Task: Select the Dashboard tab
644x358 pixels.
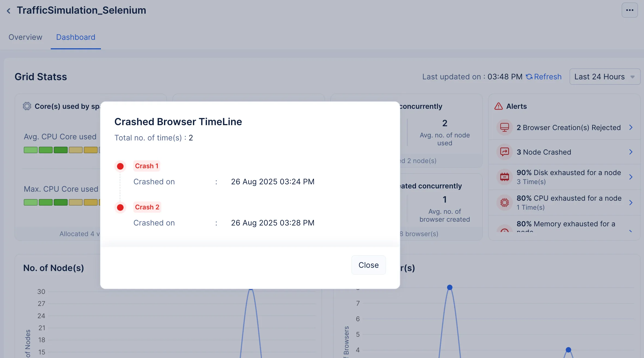Action: coord(76,37)
